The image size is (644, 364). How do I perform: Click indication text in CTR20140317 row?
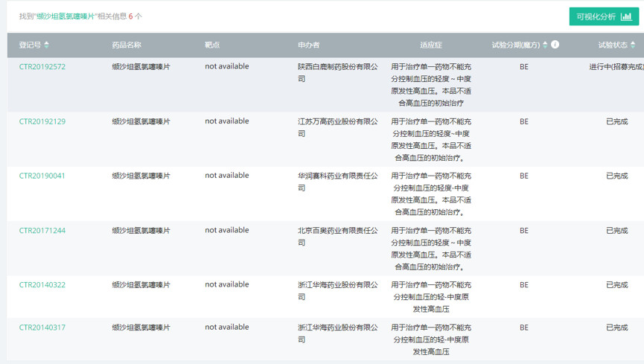(431, 339)
